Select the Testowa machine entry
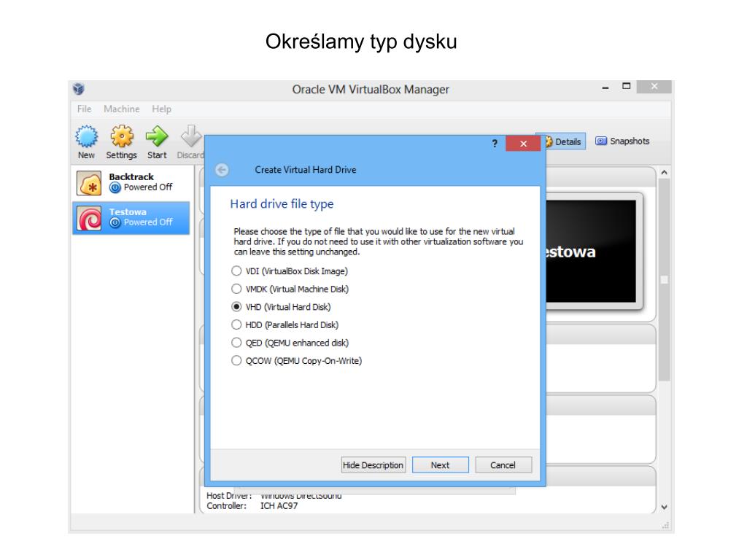Image resolution: width=747 pixels, height=560 pixels. pos(131,218)
